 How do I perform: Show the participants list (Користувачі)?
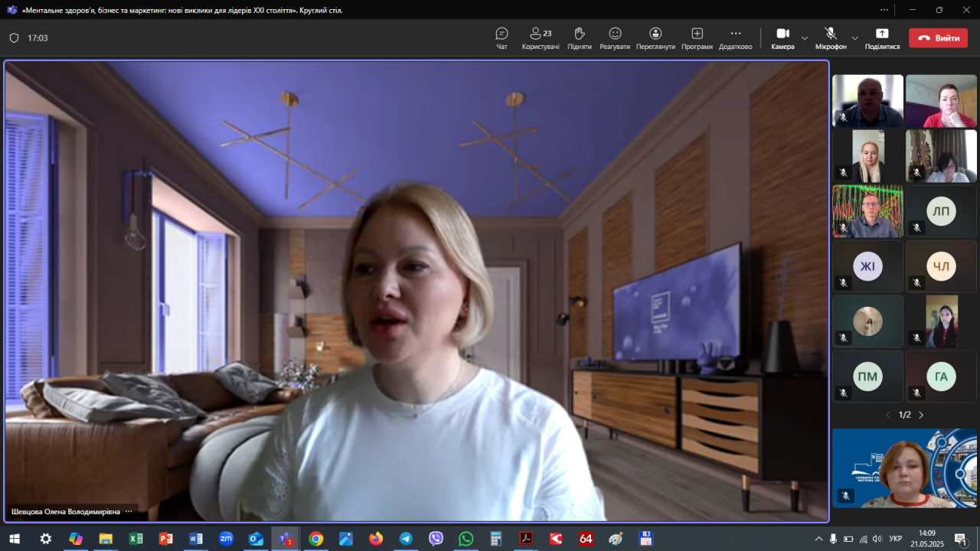pos(541,38)
